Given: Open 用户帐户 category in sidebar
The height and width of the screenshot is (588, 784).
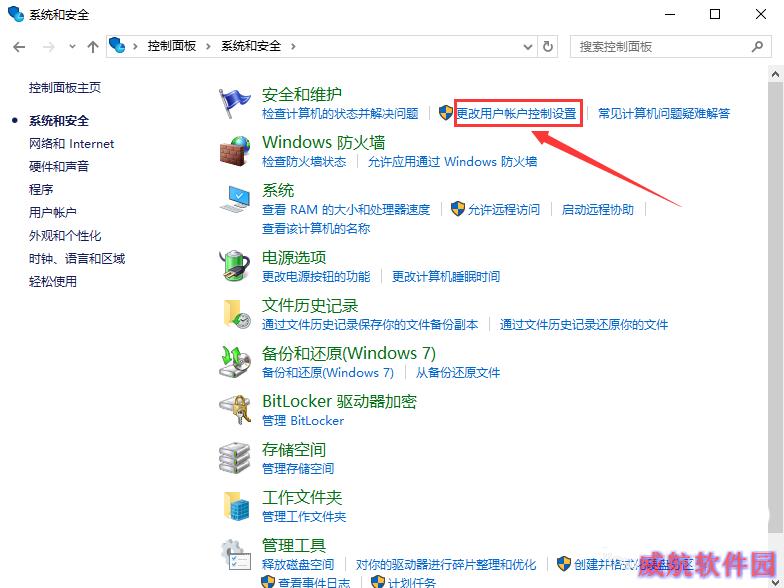Looking at the screenshot, I should click(52, 212).
